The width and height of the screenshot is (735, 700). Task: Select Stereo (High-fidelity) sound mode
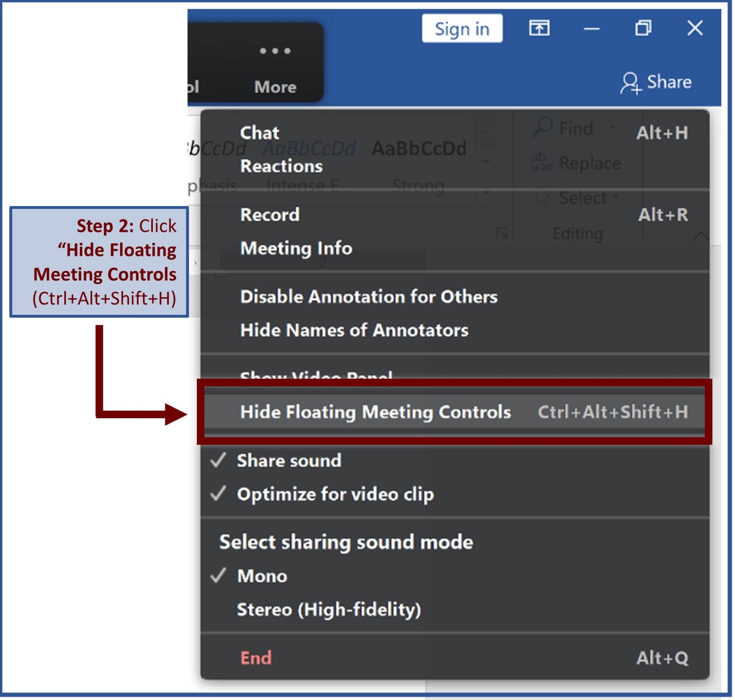[328, 609]
